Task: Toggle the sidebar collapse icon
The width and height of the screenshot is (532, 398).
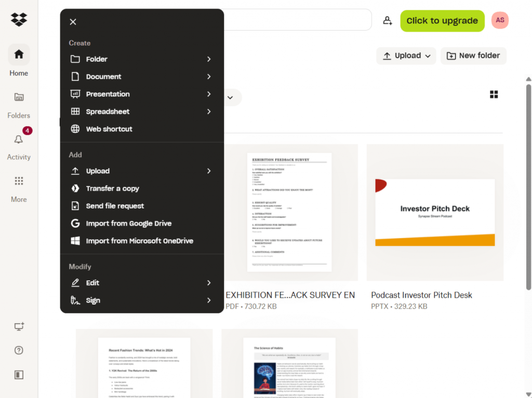Action: (x=19, y=375)
